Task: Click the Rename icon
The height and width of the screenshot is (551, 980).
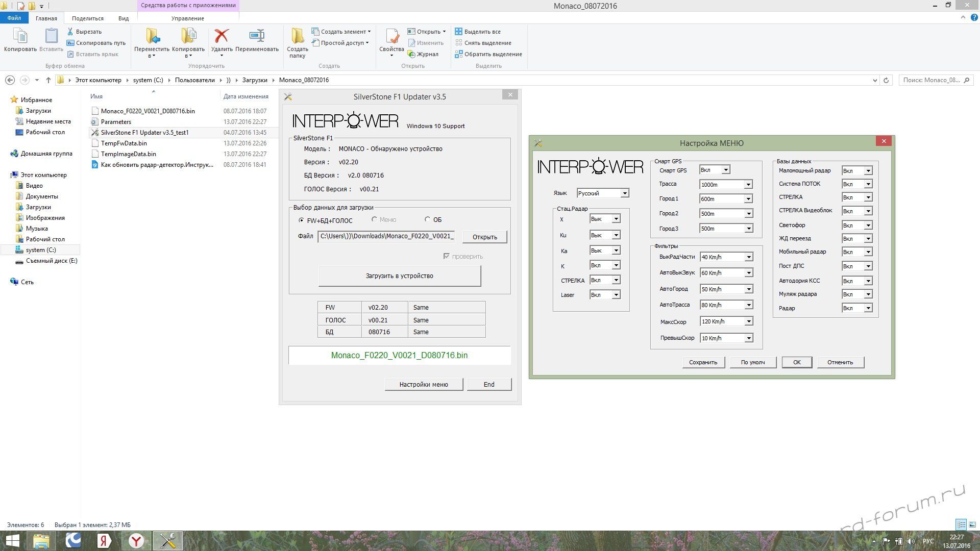Action: click(x=257, y=36)
